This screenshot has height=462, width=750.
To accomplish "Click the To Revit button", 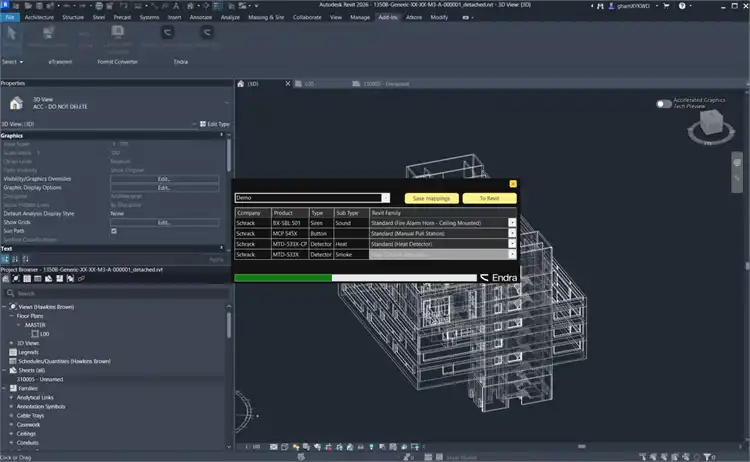I will 489,198.
